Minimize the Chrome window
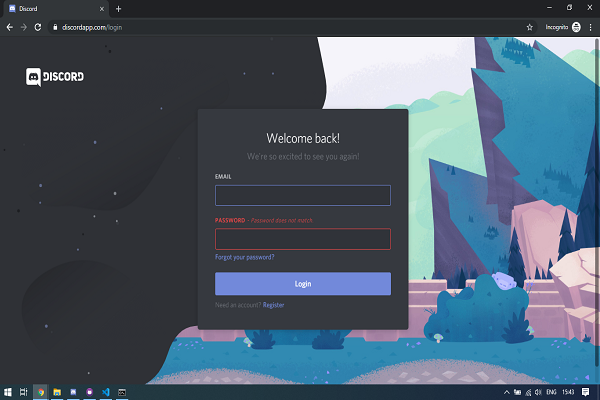This screenshot has height=400, width=600. (x=549, y=8)
